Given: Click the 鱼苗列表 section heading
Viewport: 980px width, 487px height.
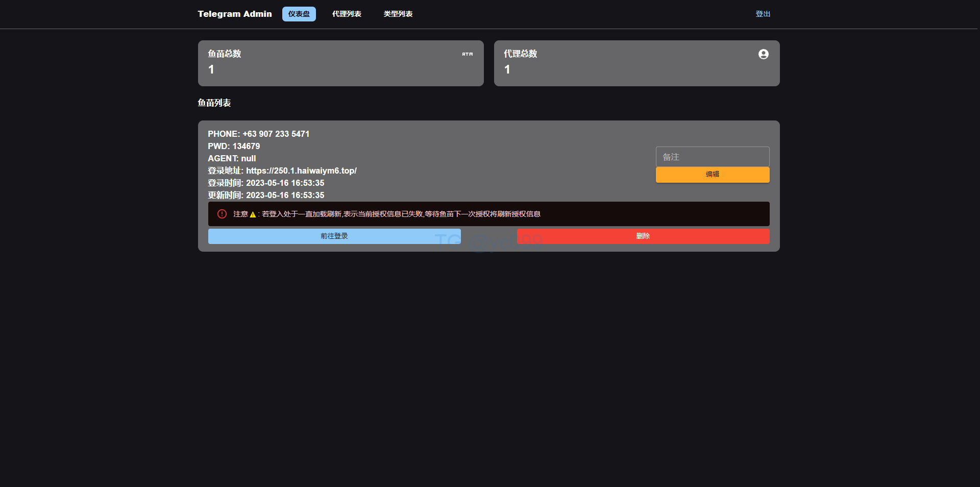Looking at the screenshot, I should [x=214, y=103].
